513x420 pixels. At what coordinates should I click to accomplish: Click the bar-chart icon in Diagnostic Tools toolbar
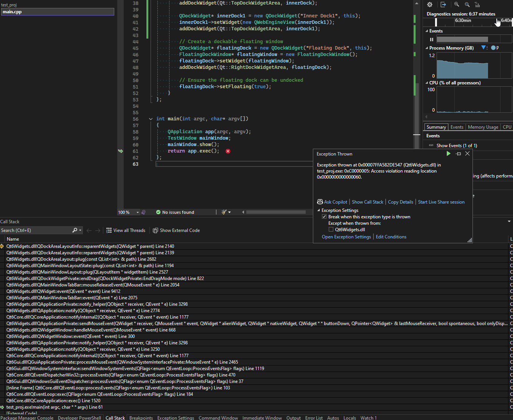click(x=477, y=5)
